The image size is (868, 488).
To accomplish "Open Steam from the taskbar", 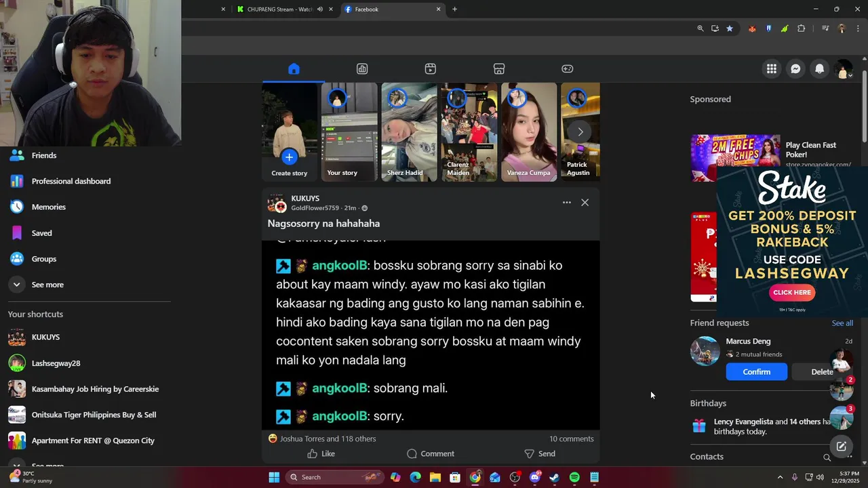I will pyautogui.click(x=555, y=477).
